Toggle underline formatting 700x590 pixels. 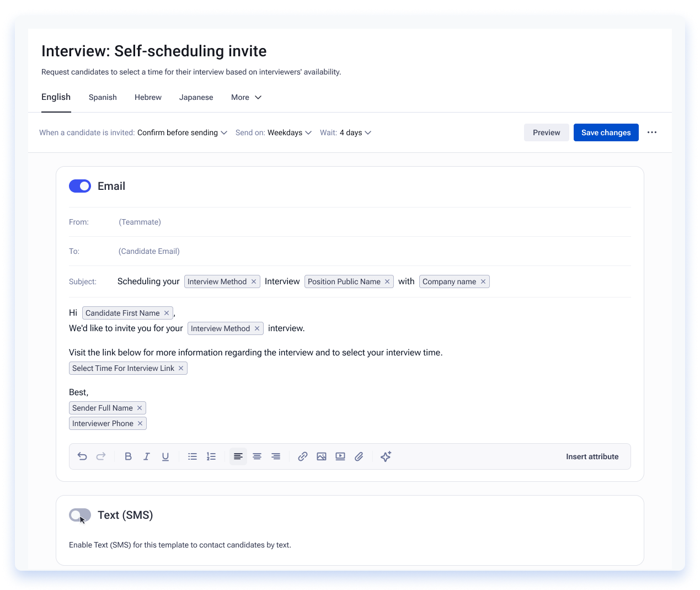165,456
